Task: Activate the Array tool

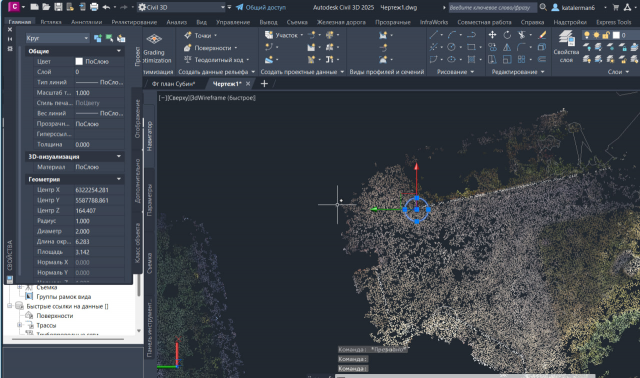Action: tap(521, 60)
